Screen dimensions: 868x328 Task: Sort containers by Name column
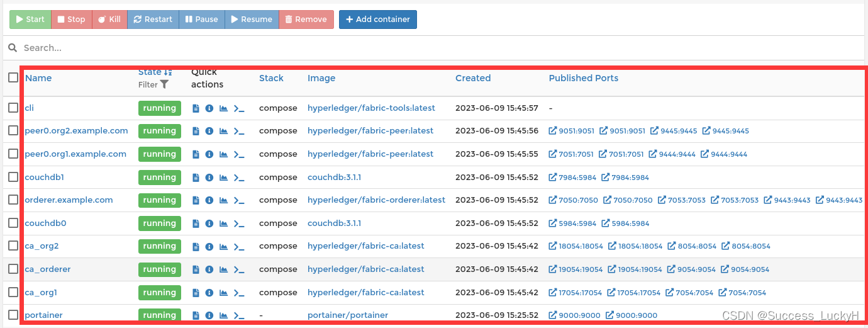pyautogui.click(x=38, y=78)
